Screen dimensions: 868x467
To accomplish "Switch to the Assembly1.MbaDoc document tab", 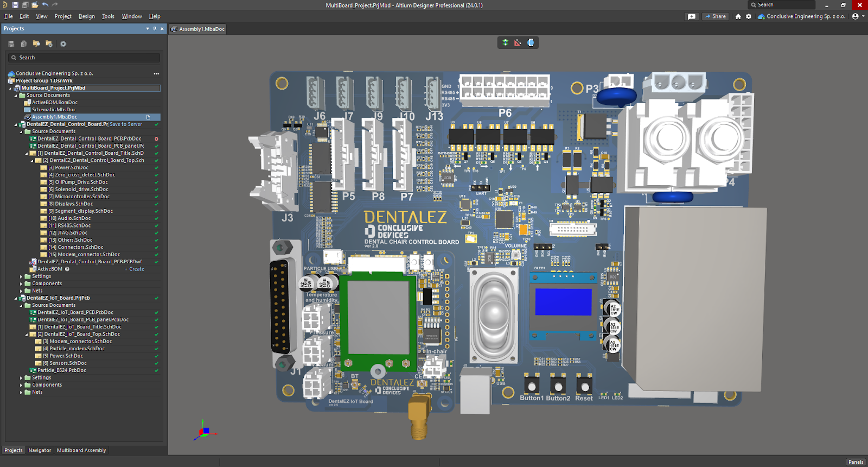I will coord(198,29).
